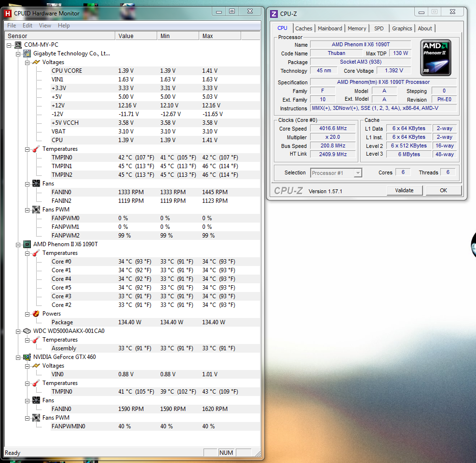The height and width of the screenshot is (463, 476).
Task: Click the fan icon under NVIDIA GeForce Fans
Action: pos(36,400)
